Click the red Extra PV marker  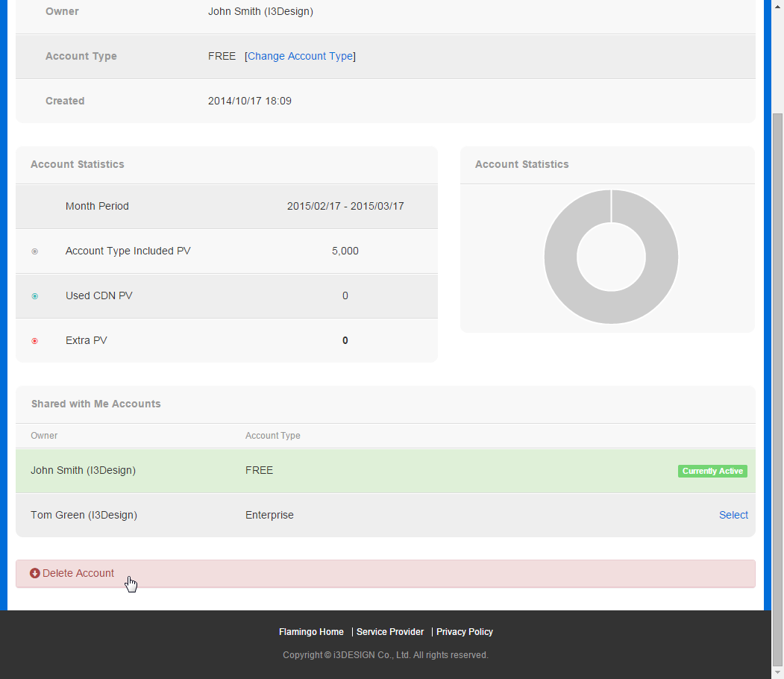pos(35,341)
